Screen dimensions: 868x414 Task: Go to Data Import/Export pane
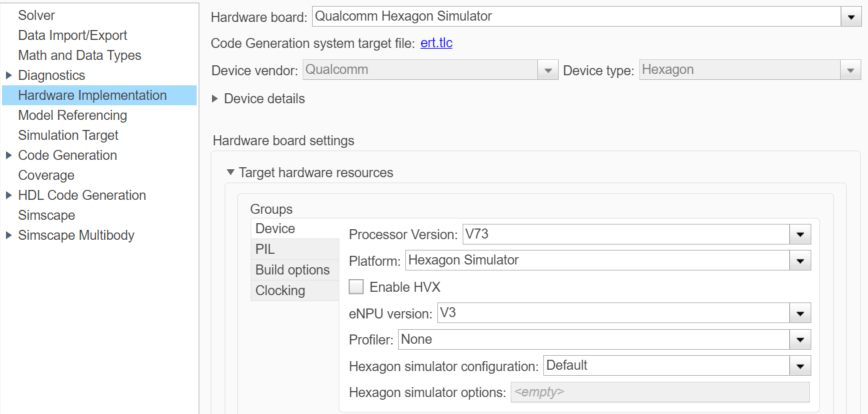click(x=73, y=35)
